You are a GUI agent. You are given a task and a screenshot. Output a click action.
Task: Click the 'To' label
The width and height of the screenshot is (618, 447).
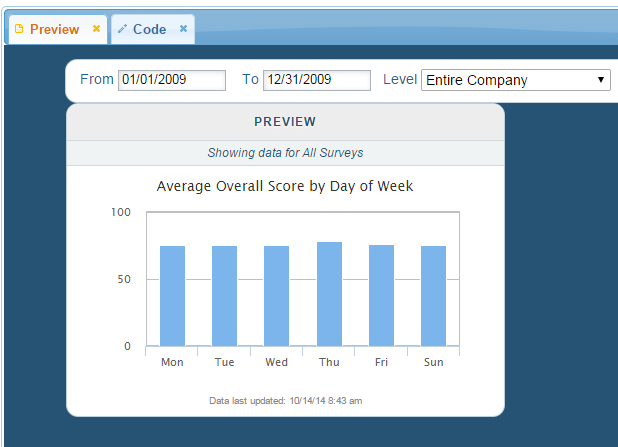(250, 79)
